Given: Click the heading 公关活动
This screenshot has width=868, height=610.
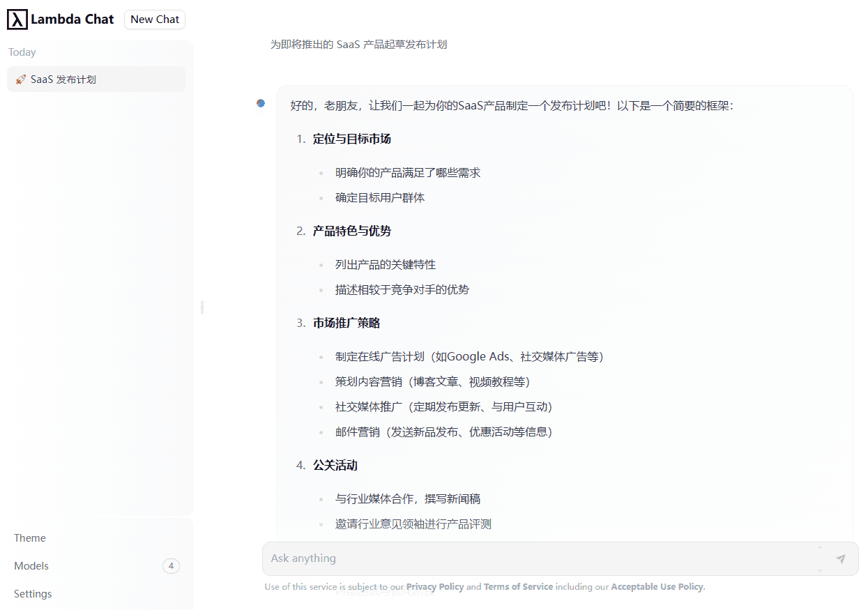Looking at the screenshot, I should [335, 465].
